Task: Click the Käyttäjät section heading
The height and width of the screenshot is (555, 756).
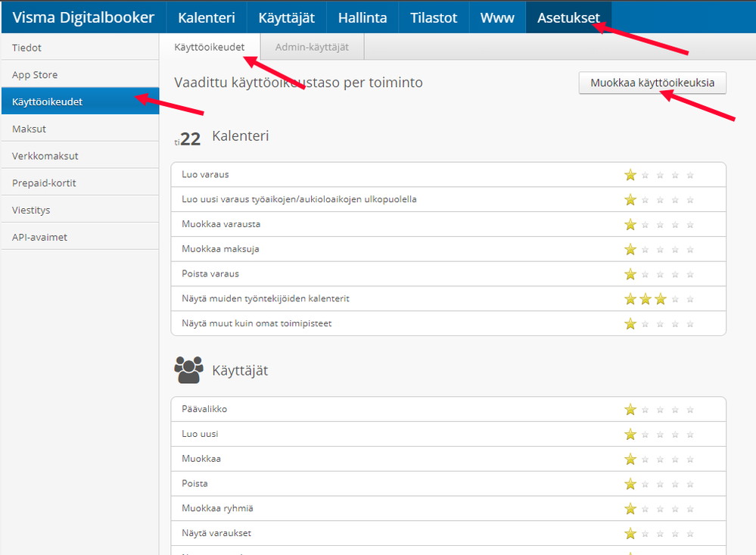Action: pos(240,371)
